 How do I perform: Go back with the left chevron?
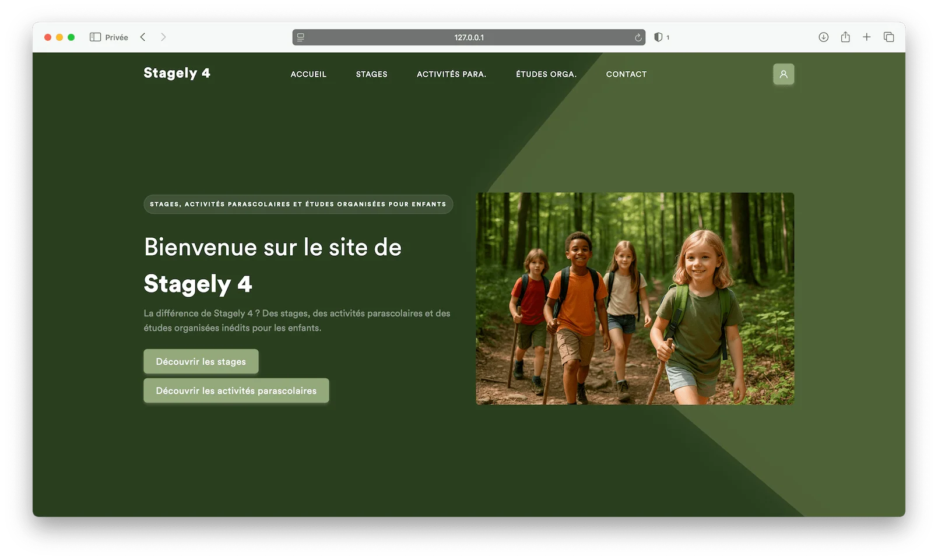(143, 37)
